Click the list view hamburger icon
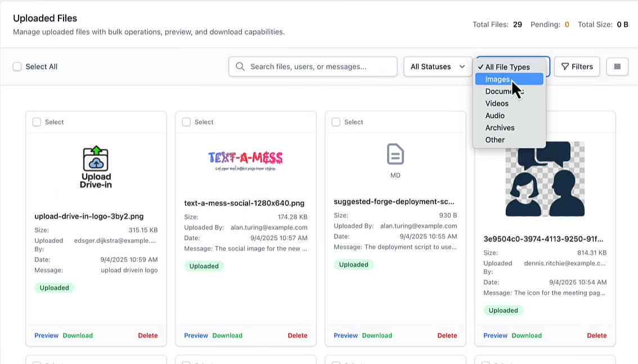 point(617,66)
